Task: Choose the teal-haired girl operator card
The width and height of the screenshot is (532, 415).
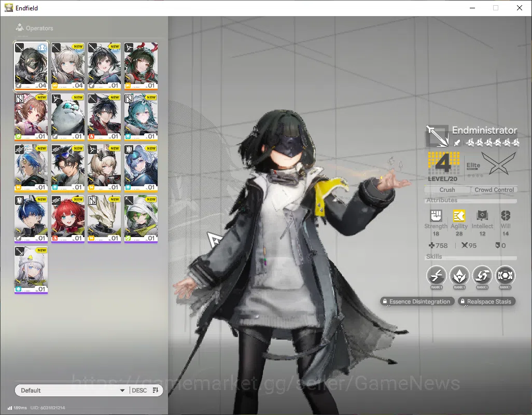Action: coord(141,117)
